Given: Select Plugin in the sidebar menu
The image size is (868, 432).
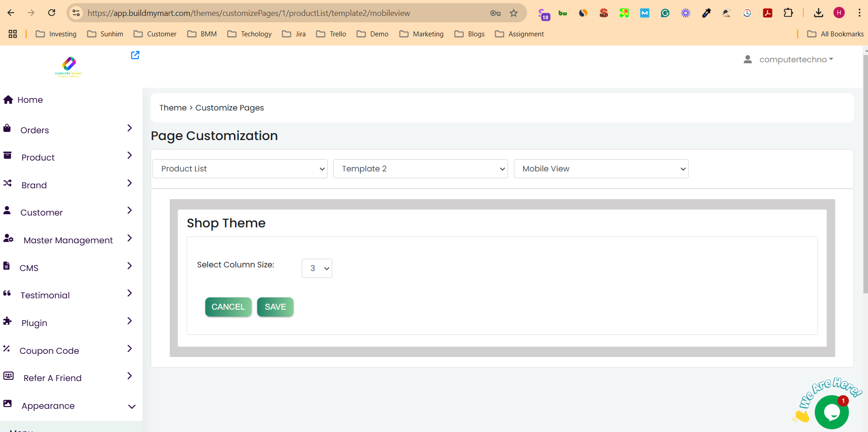Looking at the screenshot, I should pos(34,323).
